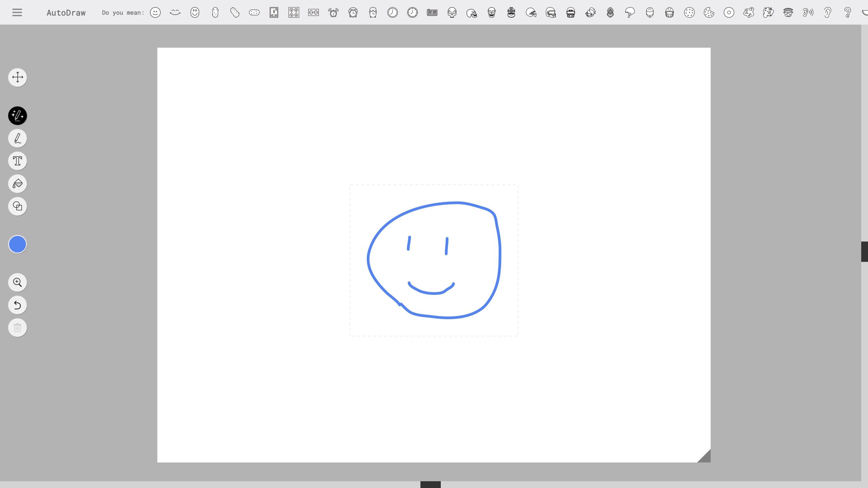The width and height of the screenshot is (868, 488).
Task: Click the trash Delete button
Action: click(18, 328)
